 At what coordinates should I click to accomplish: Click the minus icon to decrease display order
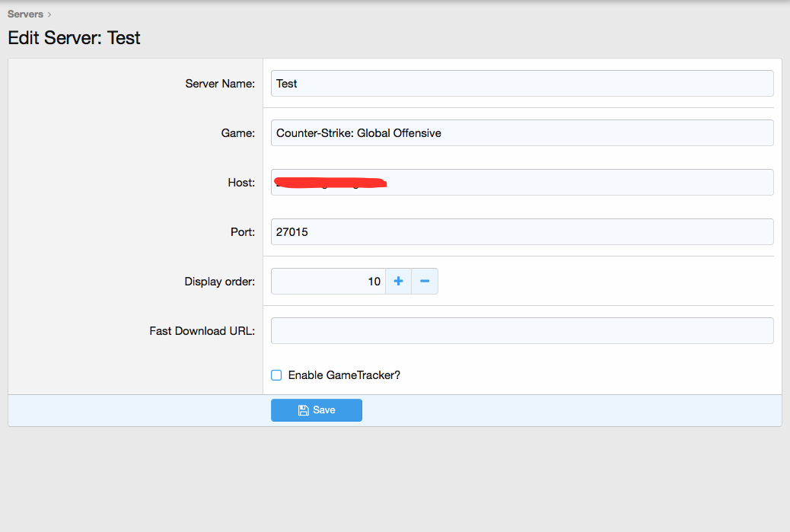point(425,282)
